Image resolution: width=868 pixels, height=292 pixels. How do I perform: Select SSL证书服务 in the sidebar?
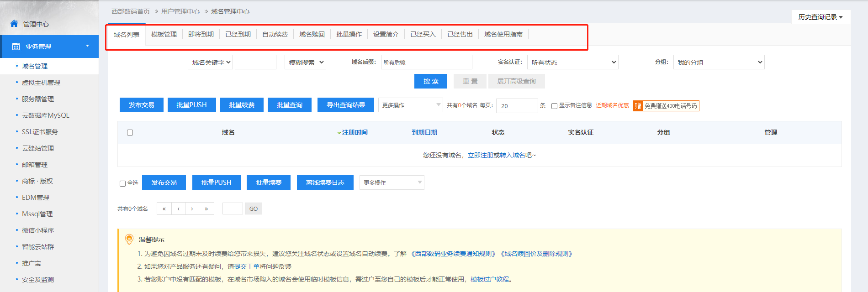(40, 132)
